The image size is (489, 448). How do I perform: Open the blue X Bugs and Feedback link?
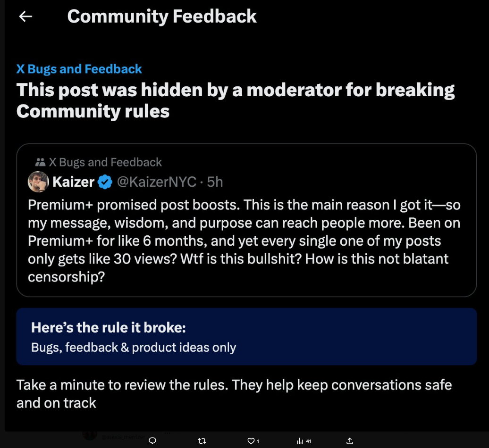click(79, 69)
